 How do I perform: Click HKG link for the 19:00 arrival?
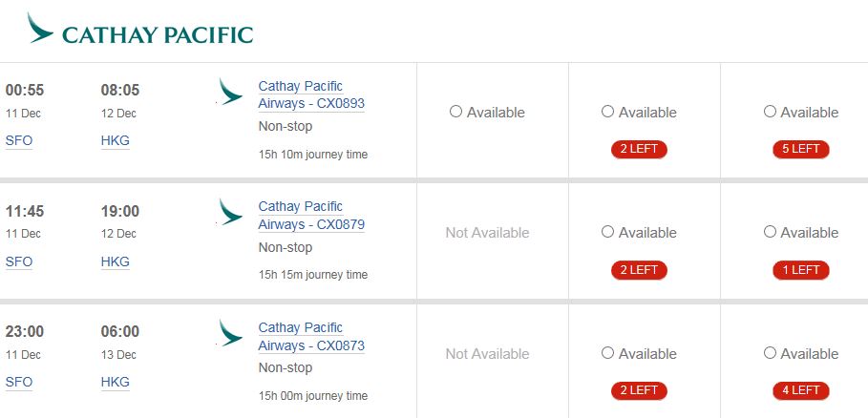116,261
